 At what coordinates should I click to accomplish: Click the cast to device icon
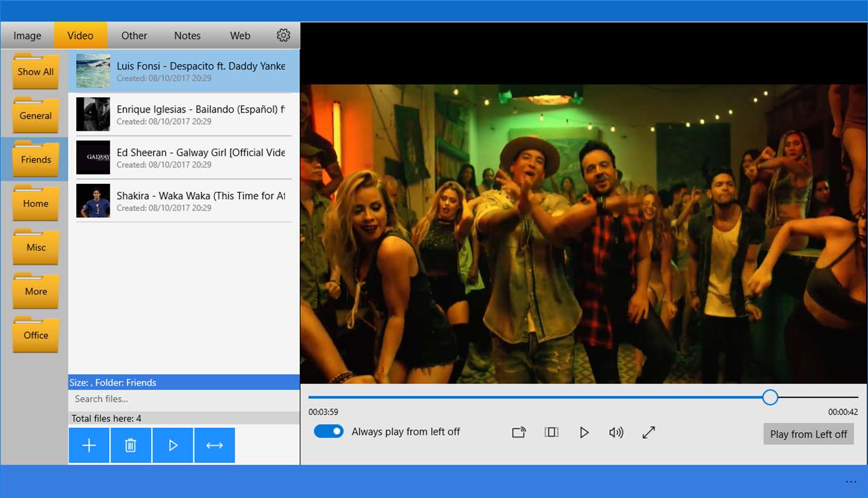pyautogui.click(x=518, y=432)
